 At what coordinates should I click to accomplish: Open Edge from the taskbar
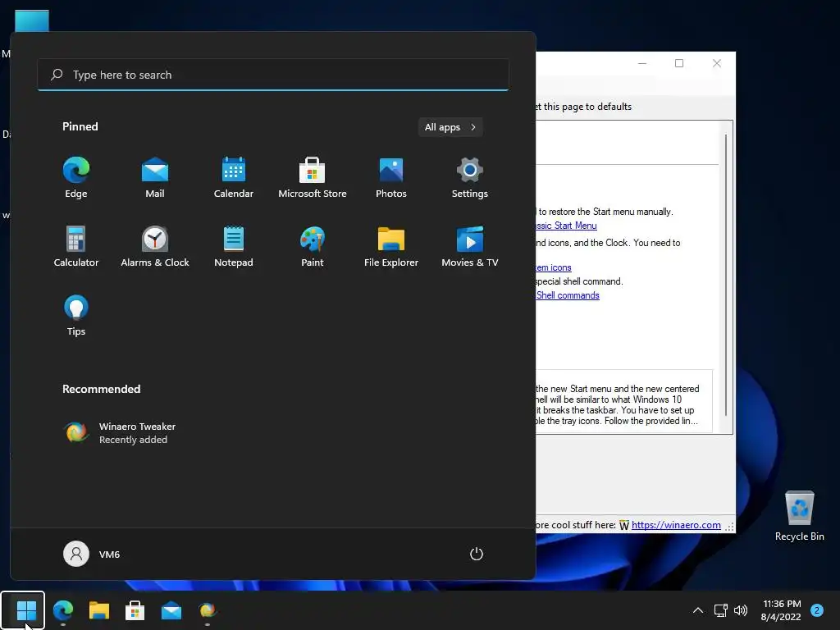[x=63, y=610]
